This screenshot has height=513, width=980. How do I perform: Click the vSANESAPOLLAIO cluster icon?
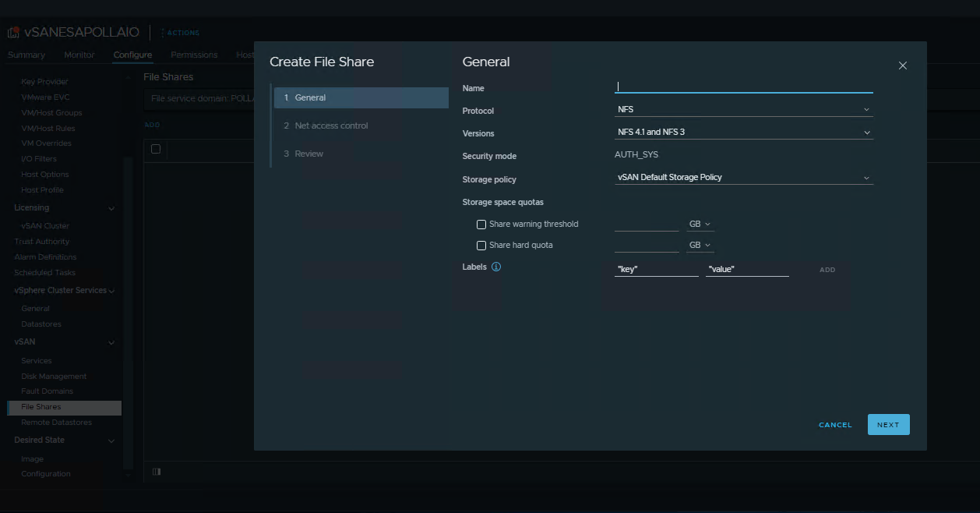coord(13,33)
